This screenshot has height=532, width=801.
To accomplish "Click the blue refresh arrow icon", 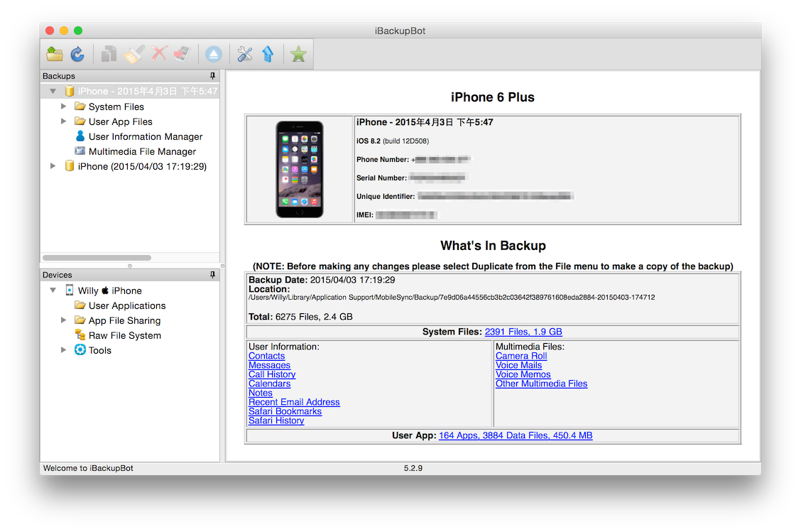I will (x=77, y=54).
